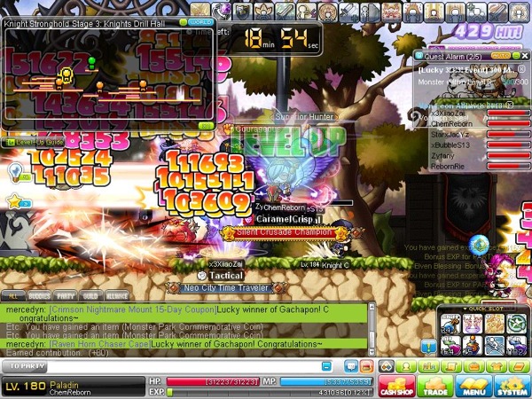532x399 pixels.
Task: Click the green NPC marker on minimap
Action: pos(91,63)
